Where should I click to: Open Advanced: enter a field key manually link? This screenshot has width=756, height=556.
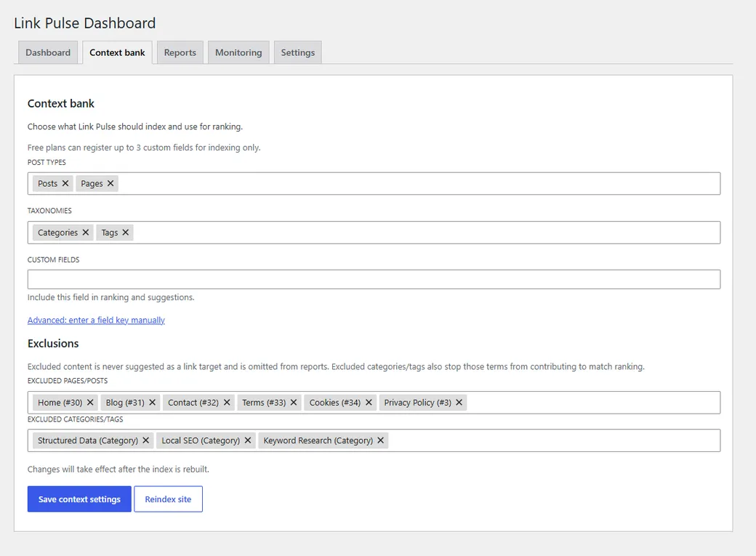pos(96,321)
